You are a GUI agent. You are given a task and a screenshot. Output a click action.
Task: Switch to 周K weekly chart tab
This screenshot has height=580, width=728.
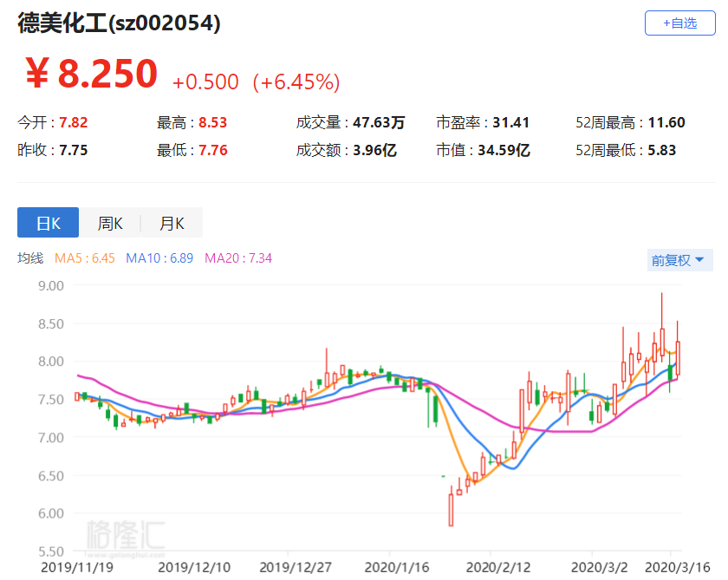109,223
